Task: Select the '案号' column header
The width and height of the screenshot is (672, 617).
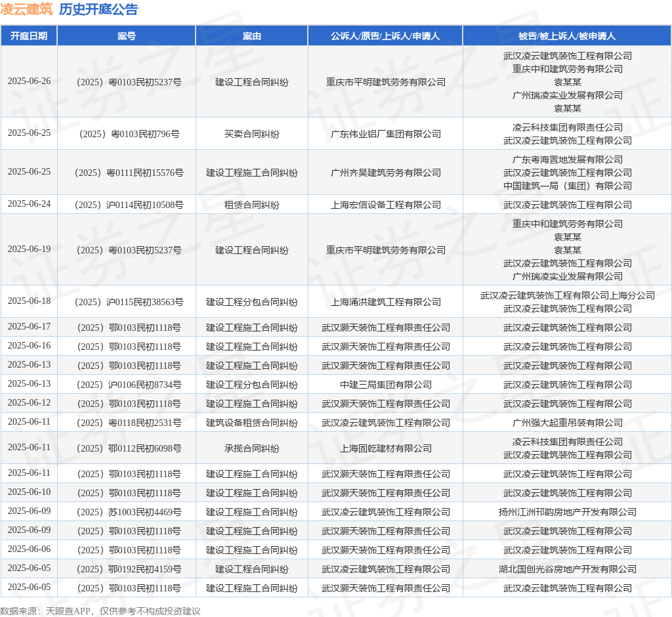Action: [x=127, y=36]
